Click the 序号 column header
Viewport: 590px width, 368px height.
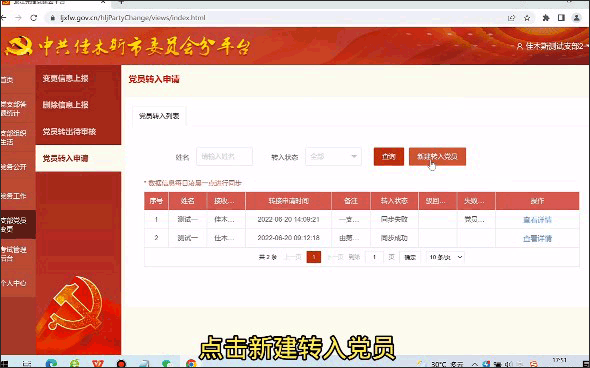click(x=156, y=201)
